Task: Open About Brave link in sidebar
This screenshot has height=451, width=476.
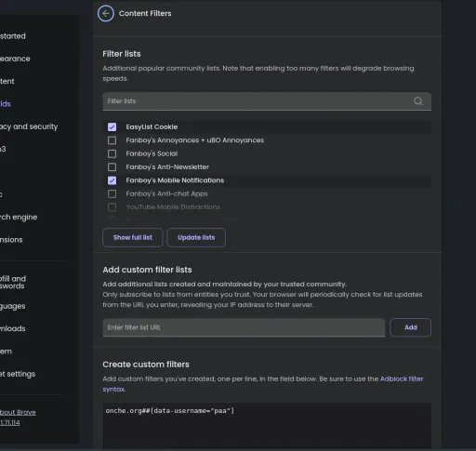Action: [x=18, y=412]
